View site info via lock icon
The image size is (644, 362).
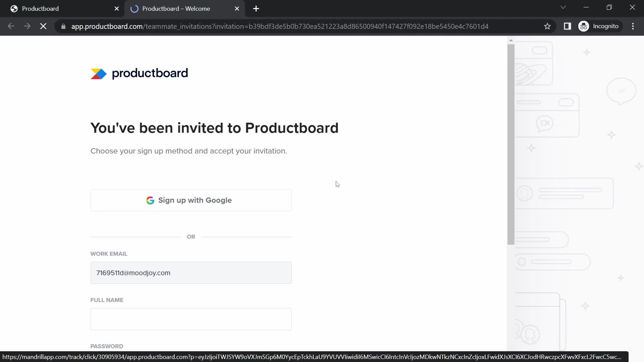click(63, 26)
